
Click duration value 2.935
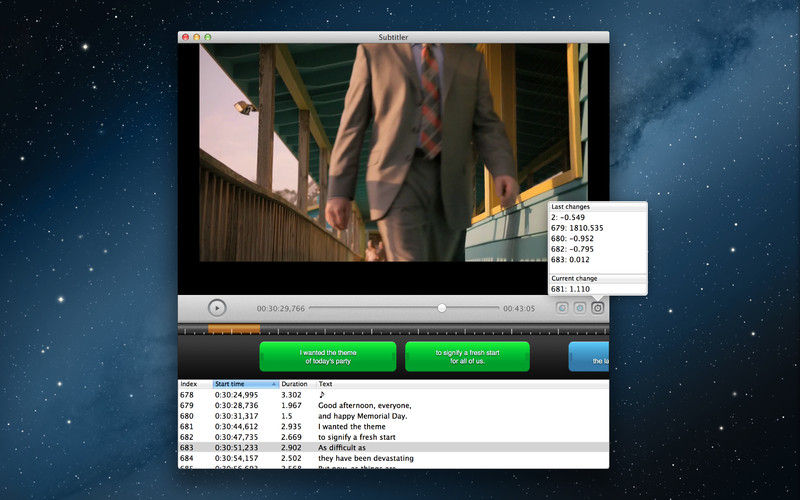pos(291,427)
